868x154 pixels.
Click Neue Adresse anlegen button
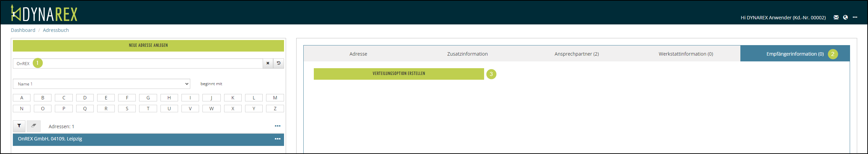click(x=148, y=45)
